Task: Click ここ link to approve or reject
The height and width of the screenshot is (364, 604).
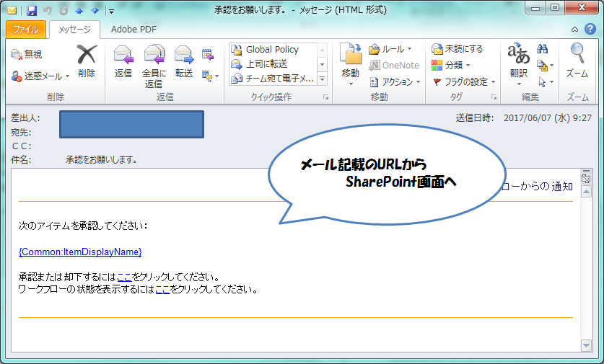Action: point(124,277)
